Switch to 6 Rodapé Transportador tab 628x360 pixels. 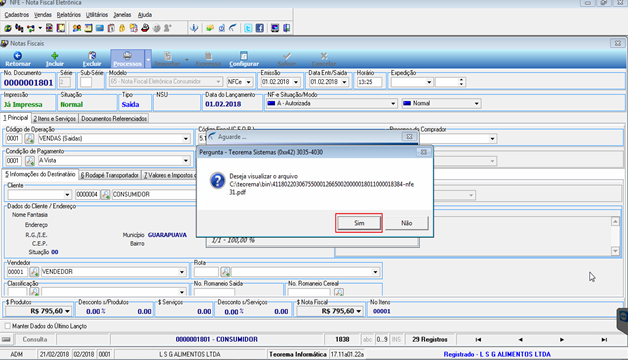coord(109,175)
